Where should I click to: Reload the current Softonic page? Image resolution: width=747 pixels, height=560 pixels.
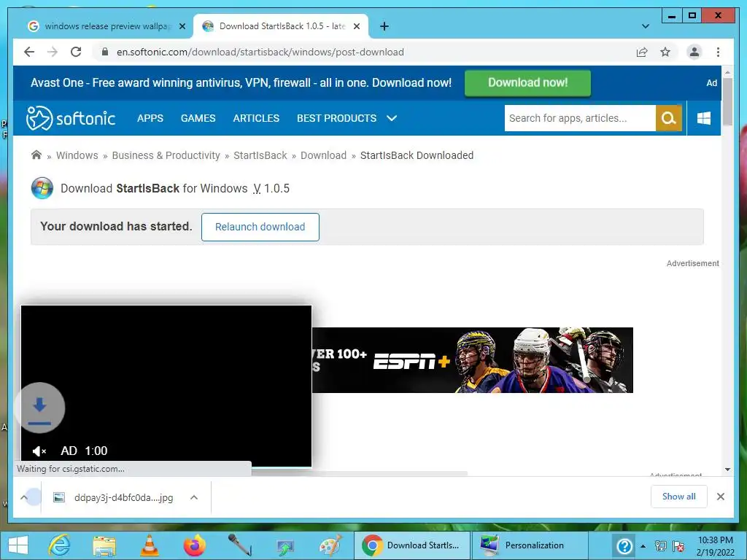[x=76, y=52]
